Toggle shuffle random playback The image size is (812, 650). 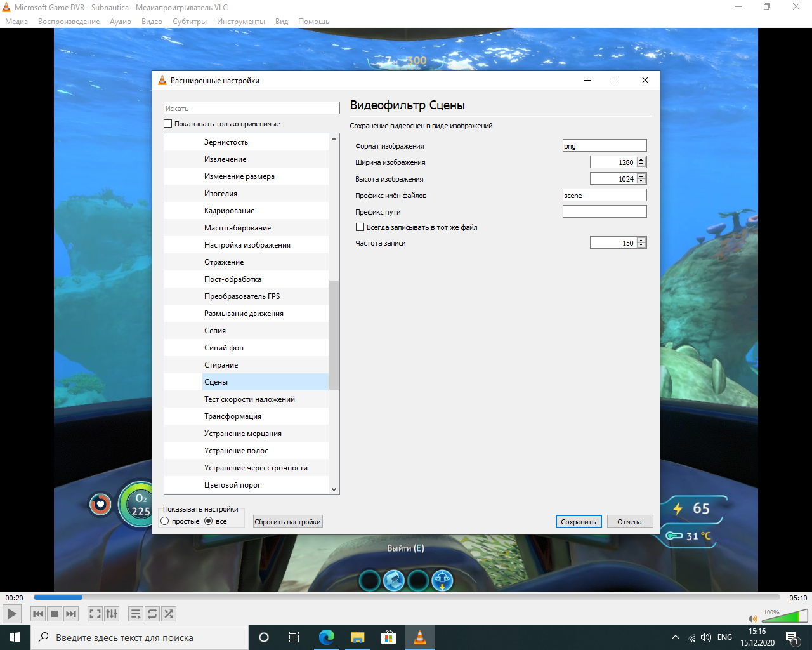169,614
